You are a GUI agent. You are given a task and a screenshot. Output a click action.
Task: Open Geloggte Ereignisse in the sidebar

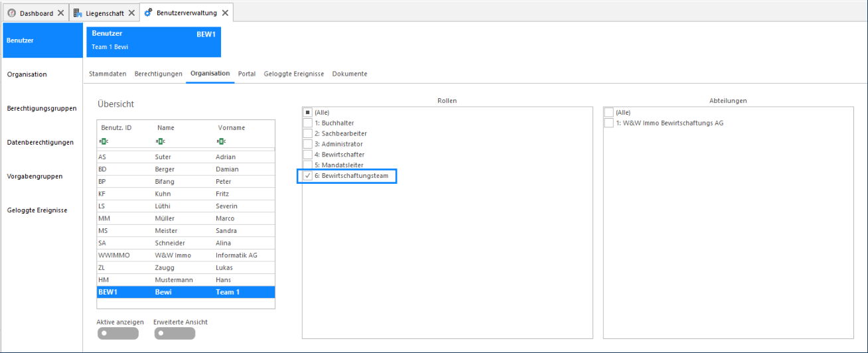pyautogui.click(x=42, y=210)
